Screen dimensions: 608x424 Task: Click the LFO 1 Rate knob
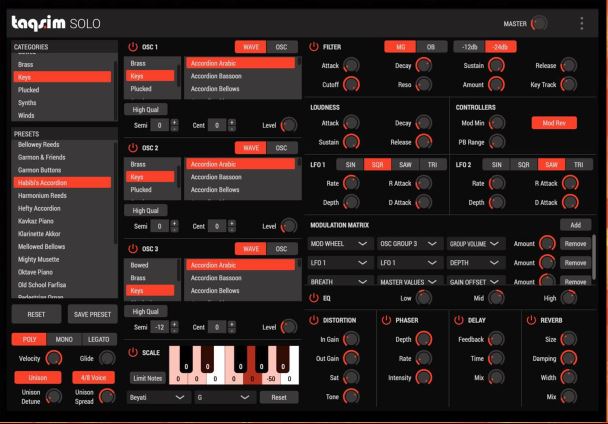[x=351, y=183]
